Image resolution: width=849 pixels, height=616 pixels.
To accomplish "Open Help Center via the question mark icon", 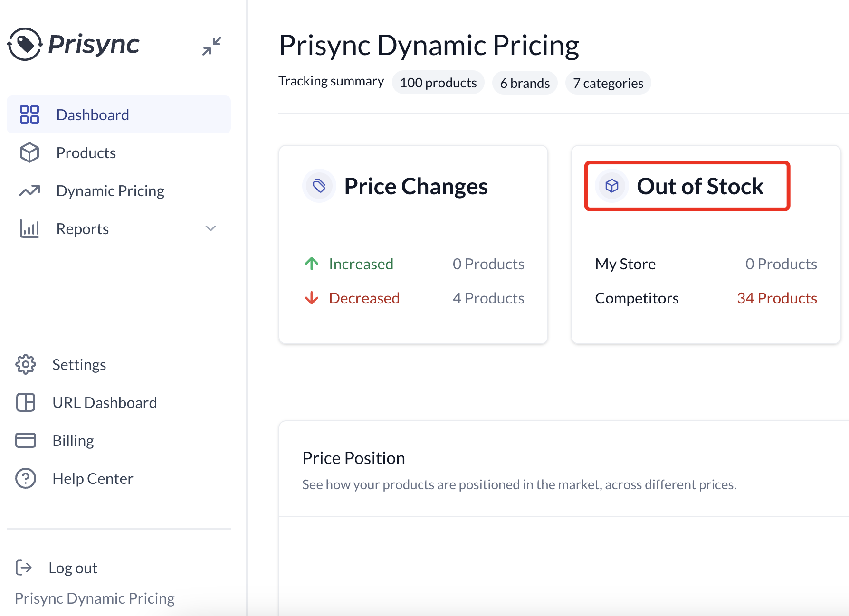I will coord(25,478).
